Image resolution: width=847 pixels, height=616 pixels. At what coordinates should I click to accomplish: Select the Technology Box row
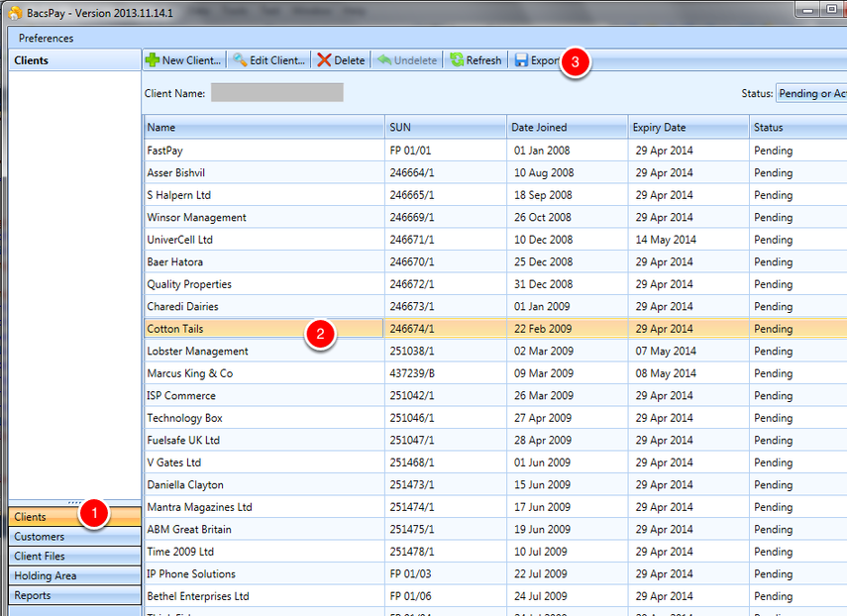(495, 418)
